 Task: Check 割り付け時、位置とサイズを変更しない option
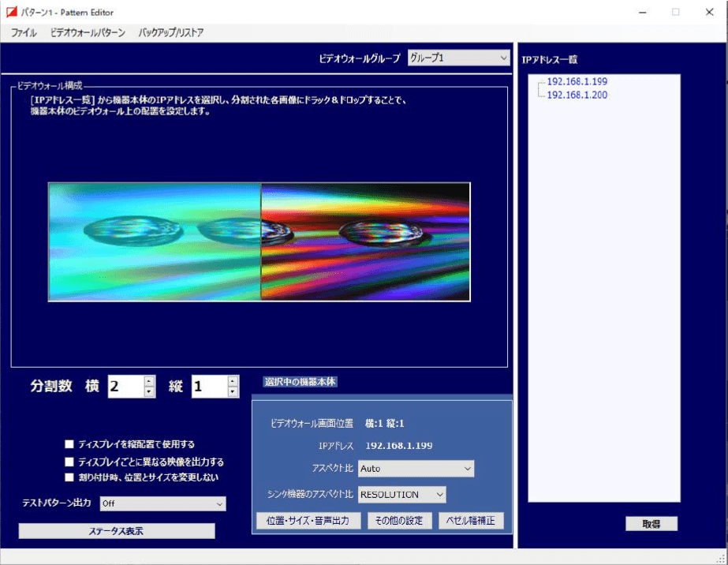point(70,477)
